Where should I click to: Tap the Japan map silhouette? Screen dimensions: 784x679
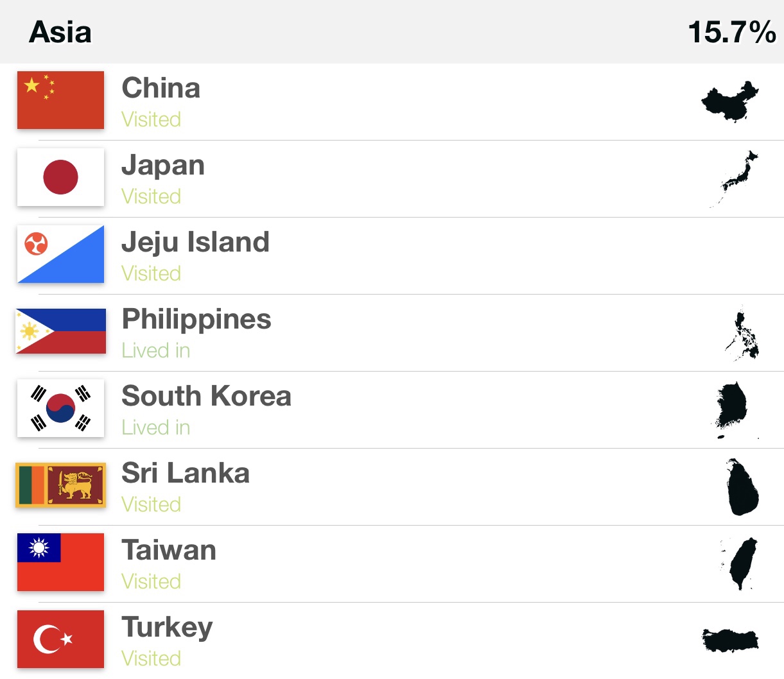[x=736, y=177]
